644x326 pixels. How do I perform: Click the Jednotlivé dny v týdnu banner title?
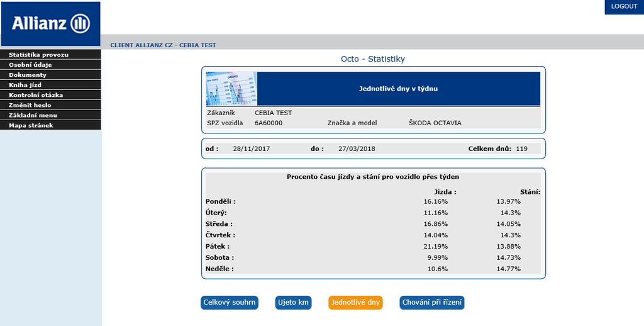(398, 88)
